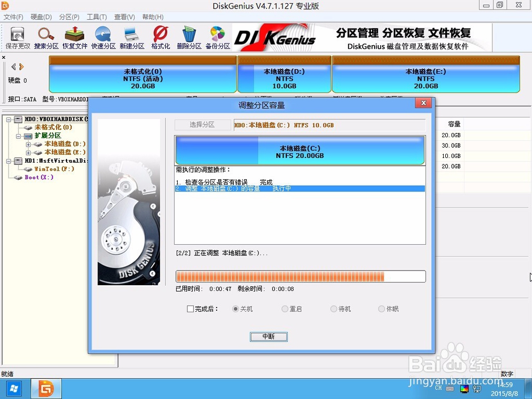Toggle the 完成后 checkbox

click(190, 309)
